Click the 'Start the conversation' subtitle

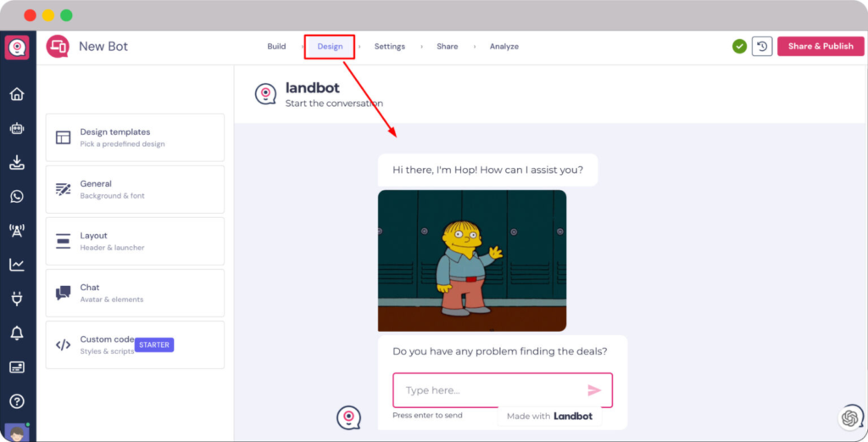[334, 103]
